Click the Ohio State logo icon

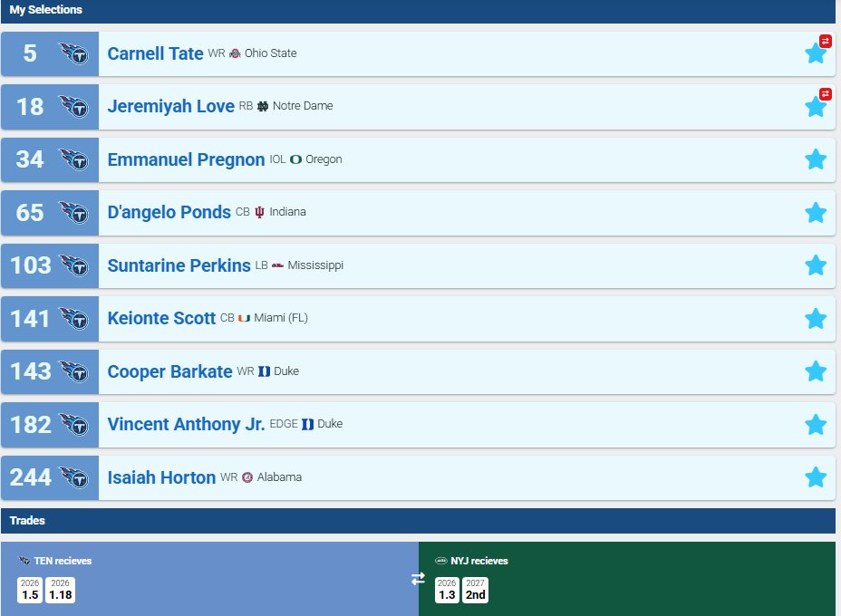click(x=235, y=53)
